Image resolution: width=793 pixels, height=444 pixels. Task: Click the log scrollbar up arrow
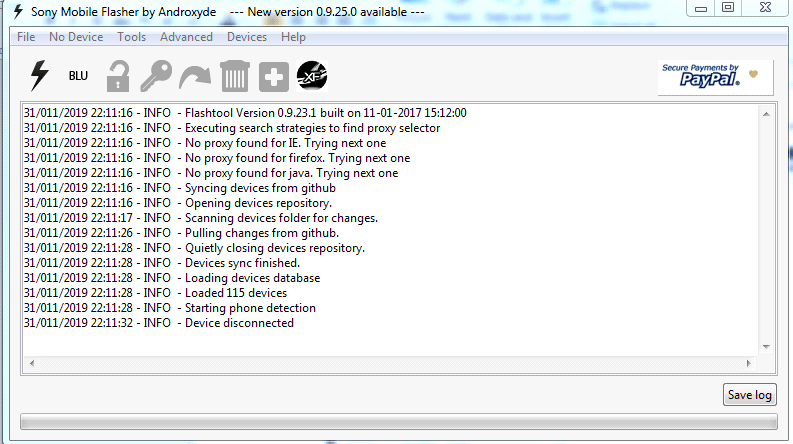point(766,114)
